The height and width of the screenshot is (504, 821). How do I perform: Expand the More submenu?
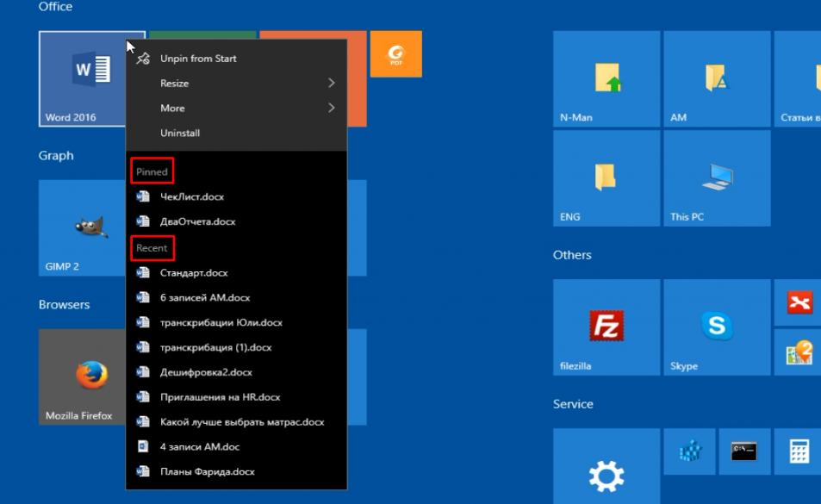pyautogui.click(x=236, y=109)
